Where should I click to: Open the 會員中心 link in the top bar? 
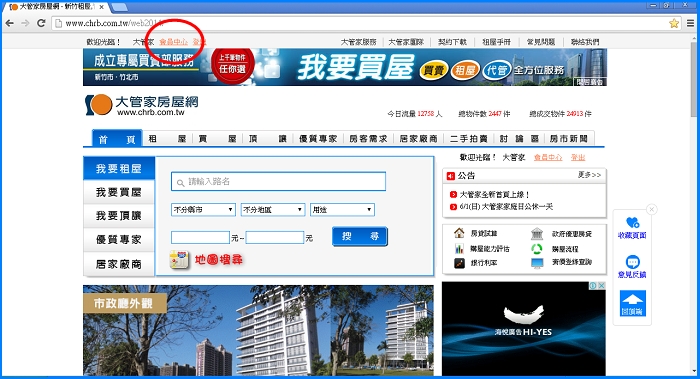(174, 42)
